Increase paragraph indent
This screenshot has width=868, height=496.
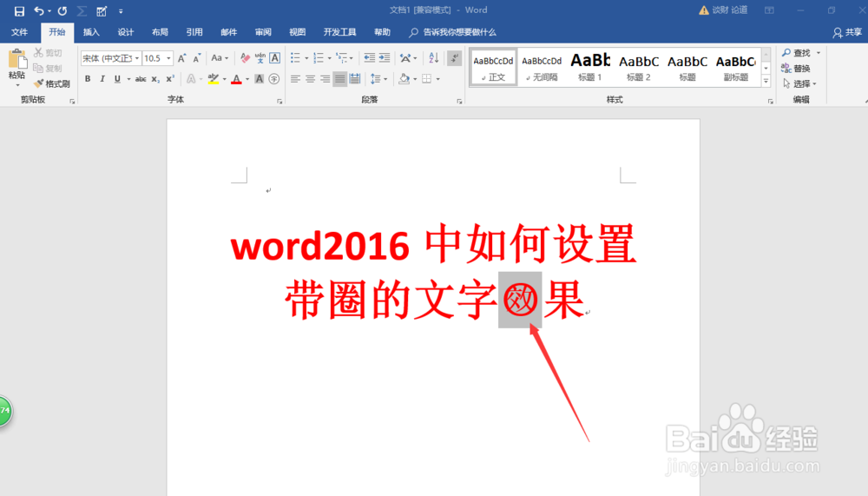(385, 58)
